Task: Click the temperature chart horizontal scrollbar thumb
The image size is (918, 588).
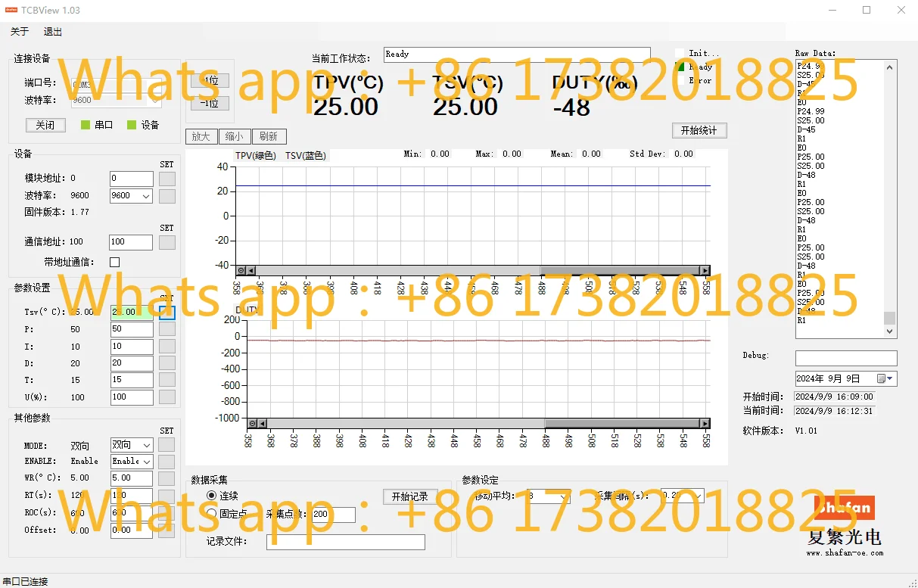Action: (621, 270)
